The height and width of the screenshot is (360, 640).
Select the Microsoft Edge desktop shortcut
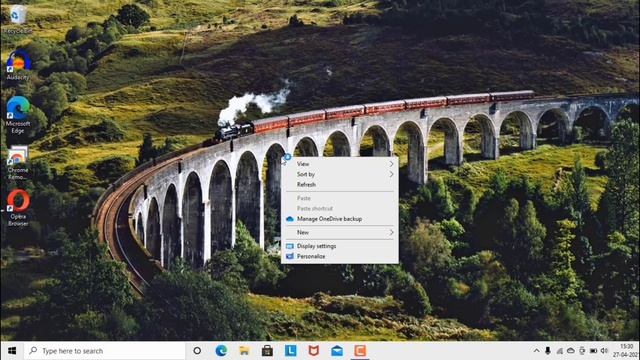pos(18,115)
